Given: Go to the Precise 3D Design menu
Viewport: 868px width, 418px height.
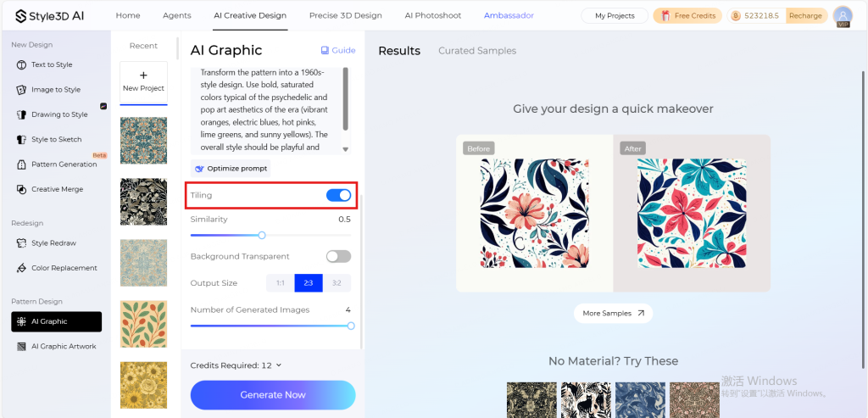Looking at the screenshot, I should coord(346,15).
